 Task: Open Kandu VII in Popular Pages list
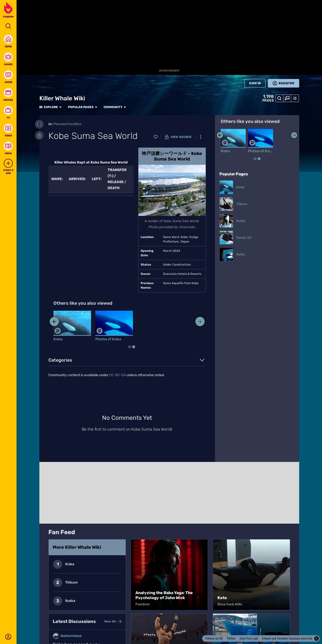pos(244,237)
